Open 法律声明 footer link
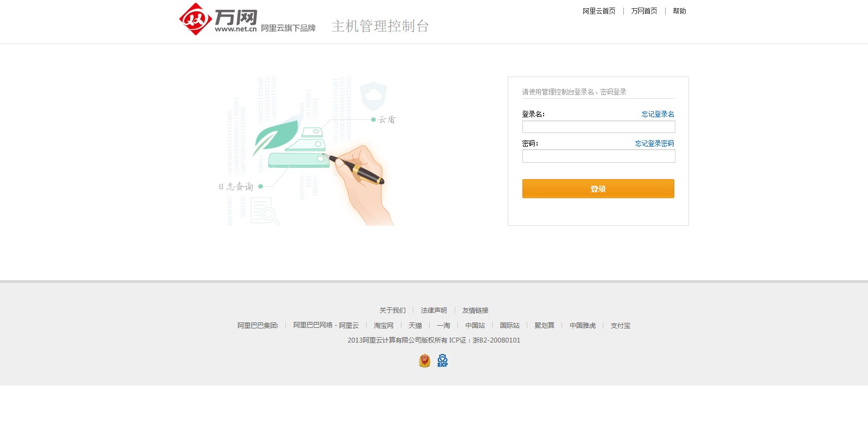This screenshot has width=868, height=437. (433, 311)
